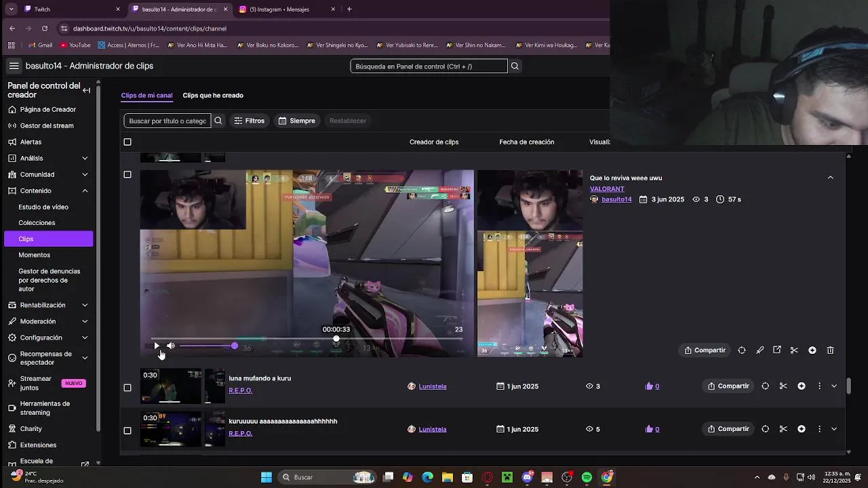
Task: Click thumbs-up likes on kuruuuuu row
Action: pos(652,429)
